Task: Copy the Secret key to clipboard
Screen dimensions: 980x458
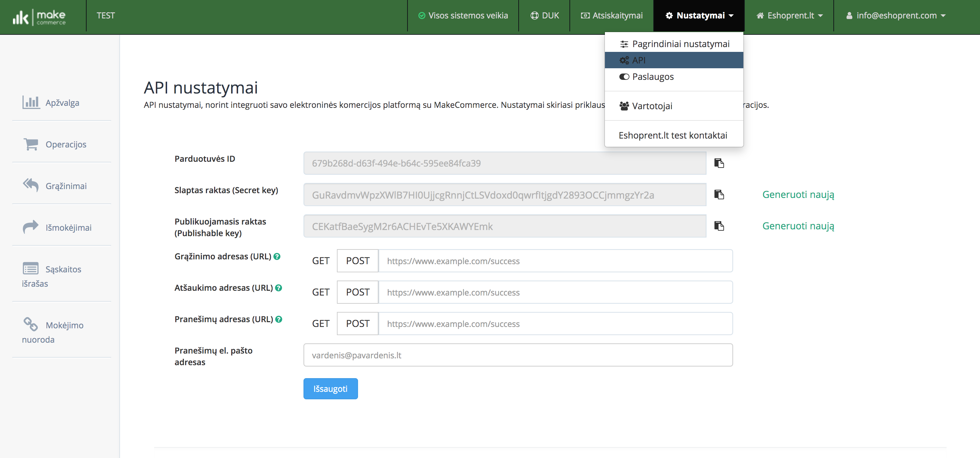Action: coord(719,195)
